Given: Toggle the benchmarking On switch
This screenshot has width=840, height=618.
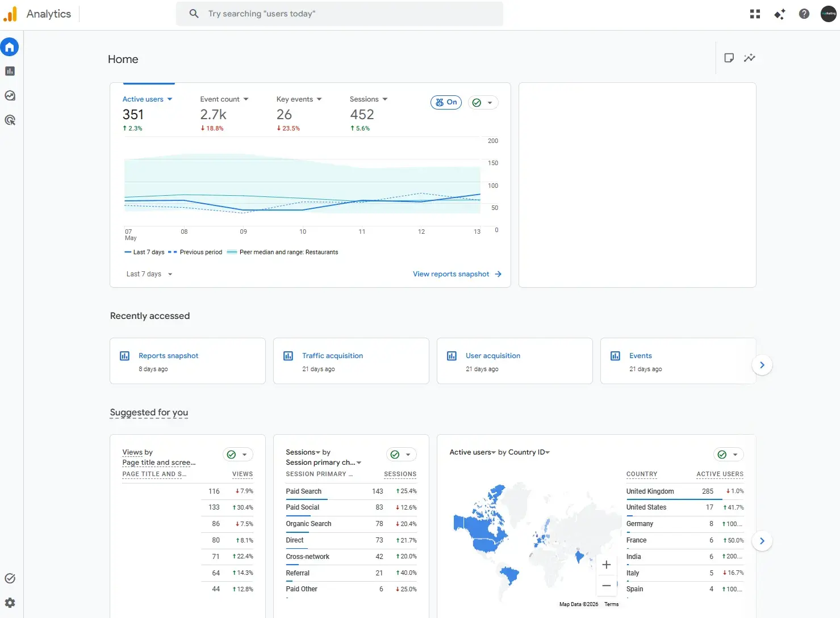Looking at the screenshot, I should [446, 102].
